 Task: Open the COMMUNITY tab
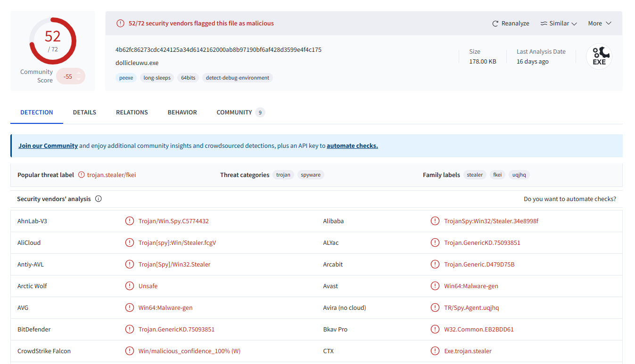coord(240,113)
